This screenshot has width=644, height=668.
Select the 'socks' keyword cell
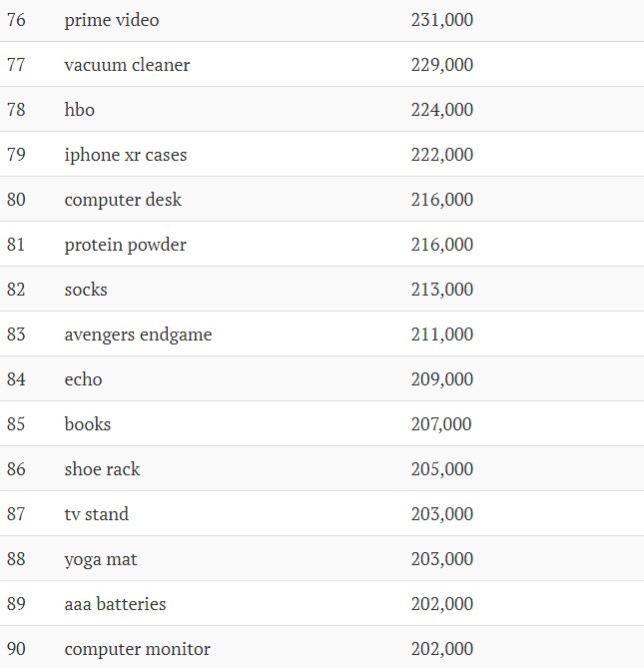click(86, 290)
